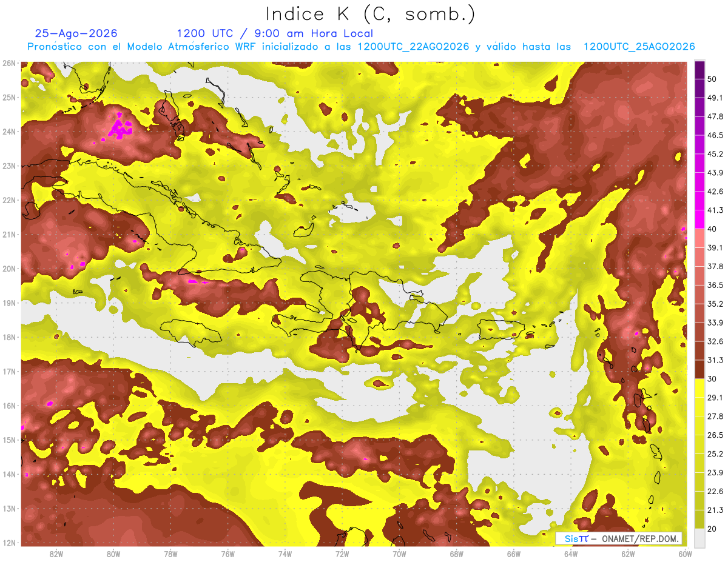728x562 pixels.
Task: Click the latitude axis label "19N"
Action: (x=9, y=303)
